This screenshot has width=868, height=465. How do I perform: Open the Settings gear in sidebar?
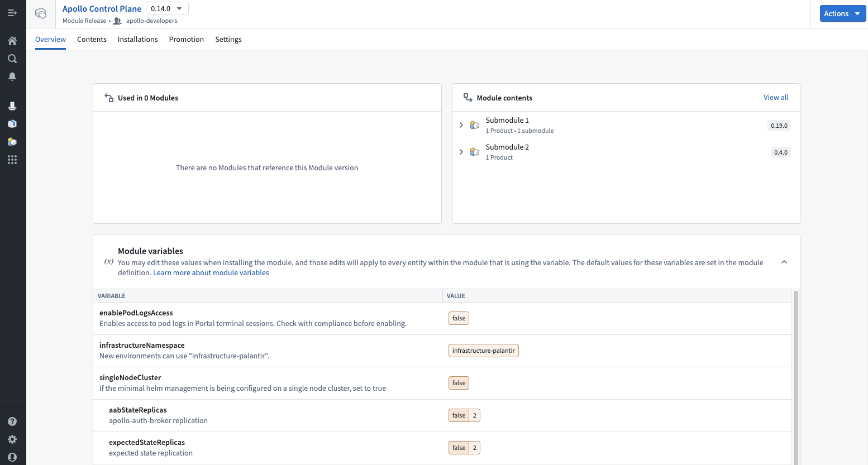[12, 439]
